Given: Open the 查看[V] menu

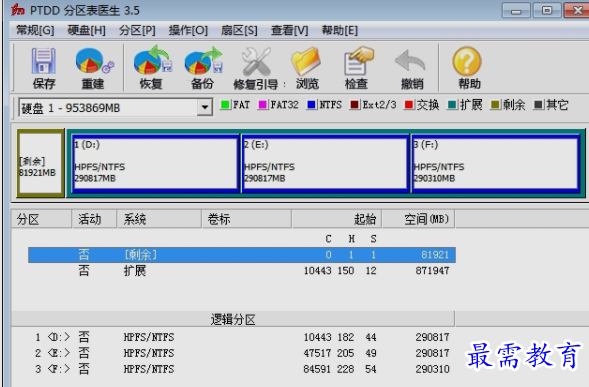Looking at the screenshot, I should [x=290, y=30].
